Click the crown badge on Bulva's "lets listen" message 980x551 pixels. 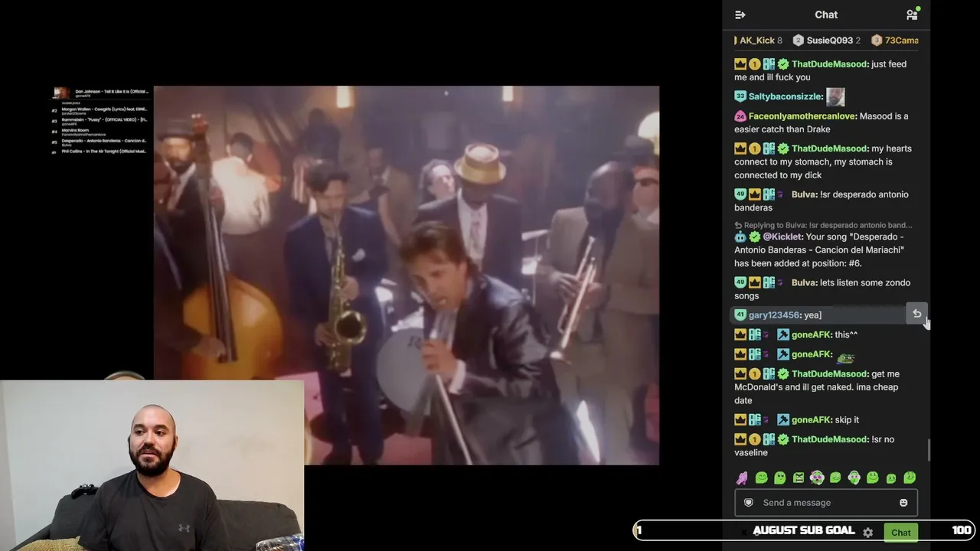pos(754,282)
